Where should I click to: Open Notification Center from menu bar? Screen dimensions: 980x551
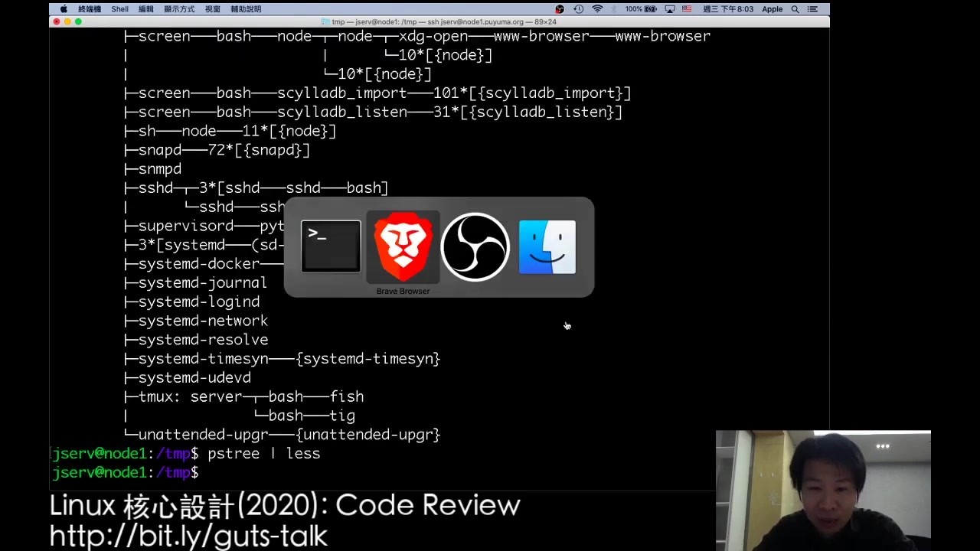[814, 8]
